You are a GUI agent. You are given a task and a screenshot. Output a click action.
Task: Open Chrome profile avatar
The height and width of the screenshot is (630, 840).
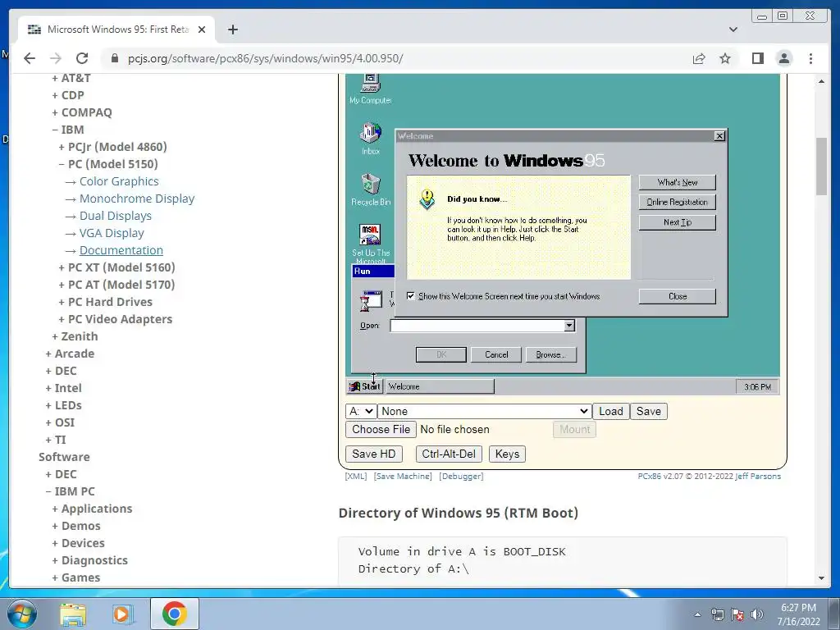click(783, 58)
